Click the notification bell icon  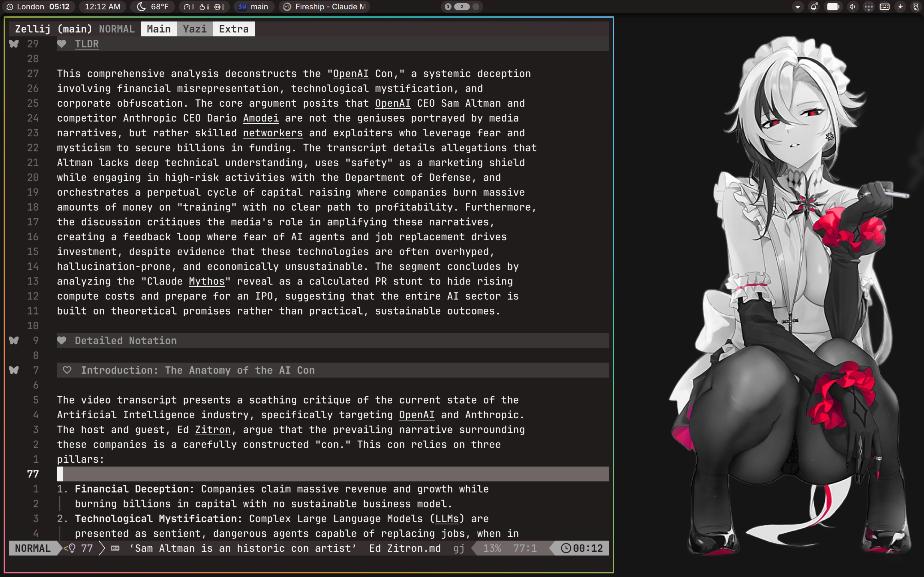coord(814,6)
